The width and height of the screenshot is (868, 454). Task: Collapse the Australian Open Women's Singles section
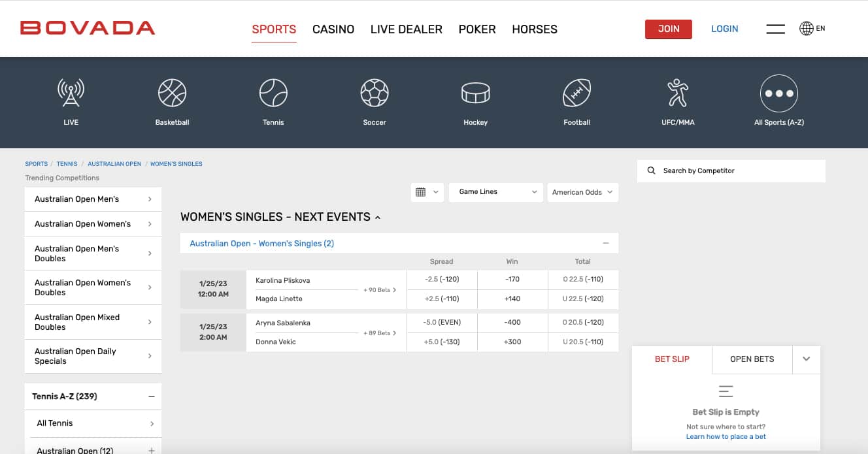[x=606, y=243]
